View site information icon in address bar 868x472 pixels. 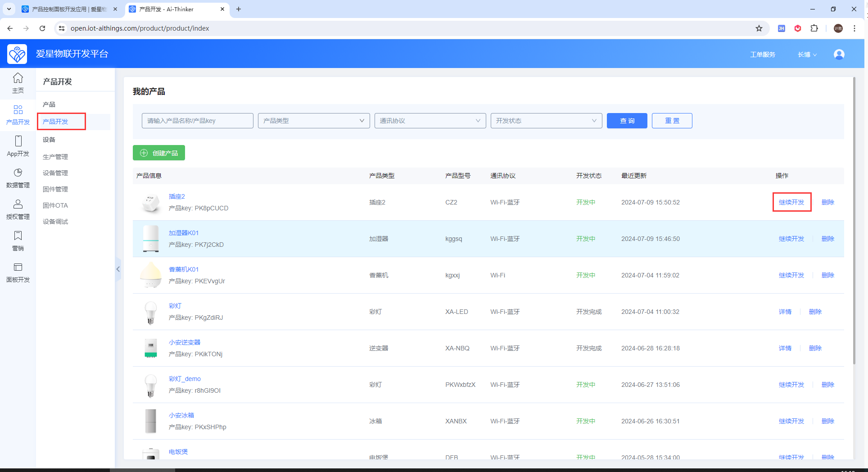pyautogui.click(x=62, y=28)
